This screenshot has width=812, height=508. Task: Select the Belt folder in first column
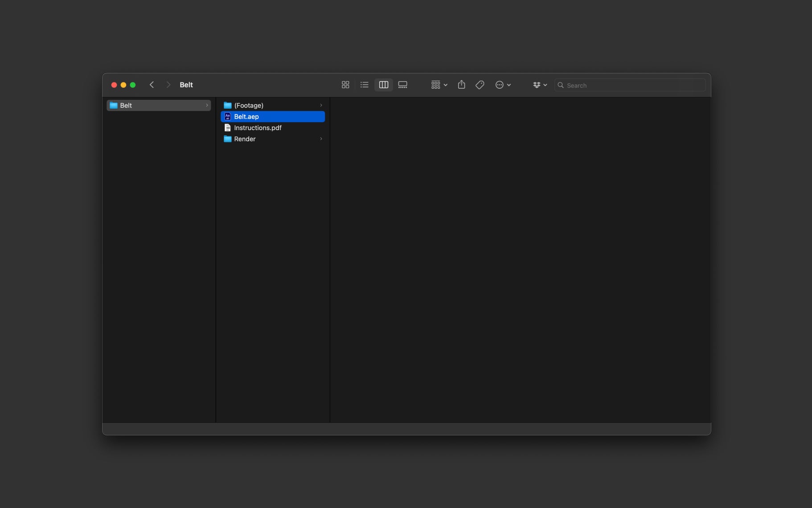[159, 105]
